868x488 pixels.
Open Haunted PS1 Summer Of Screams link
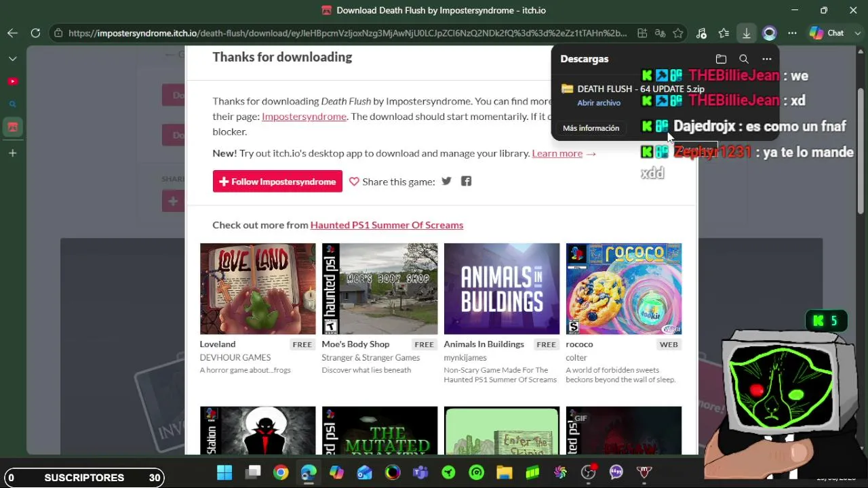click(x=387, y=225)
